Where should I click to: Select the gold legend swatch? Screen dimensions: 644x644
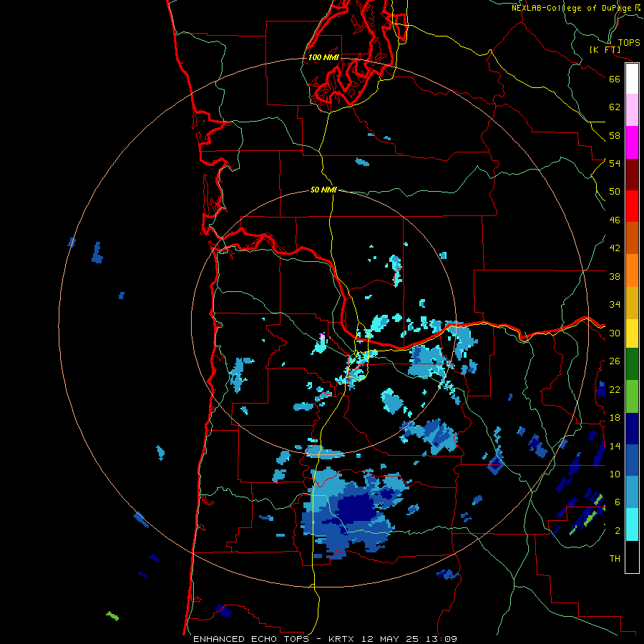632,302
